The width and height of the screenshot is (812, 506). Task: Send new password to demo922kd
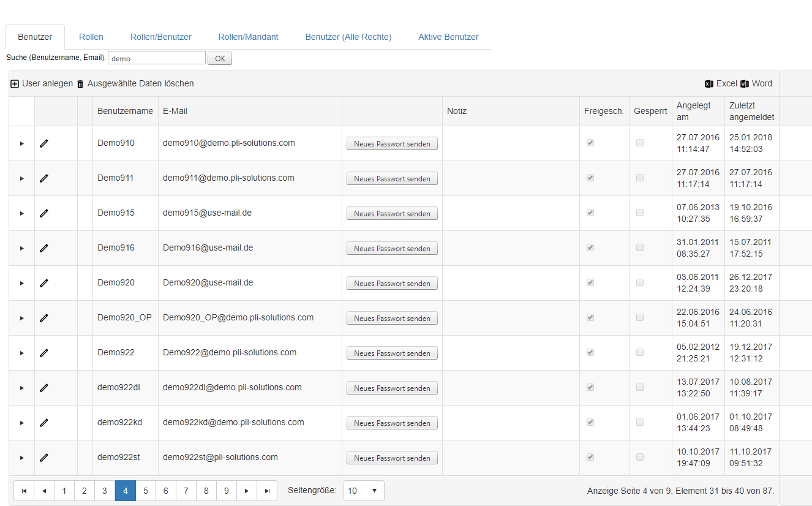[392, 423]
